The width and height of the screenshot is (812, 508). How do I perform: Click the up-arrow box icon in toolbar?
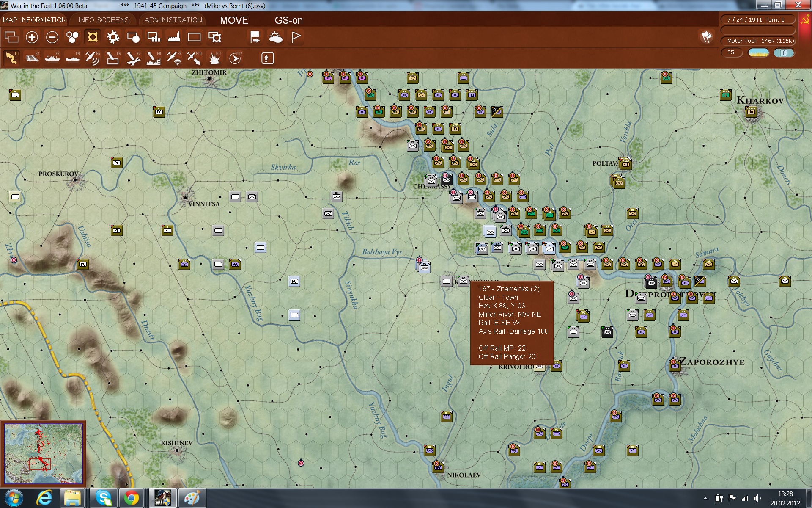(267, 58)
